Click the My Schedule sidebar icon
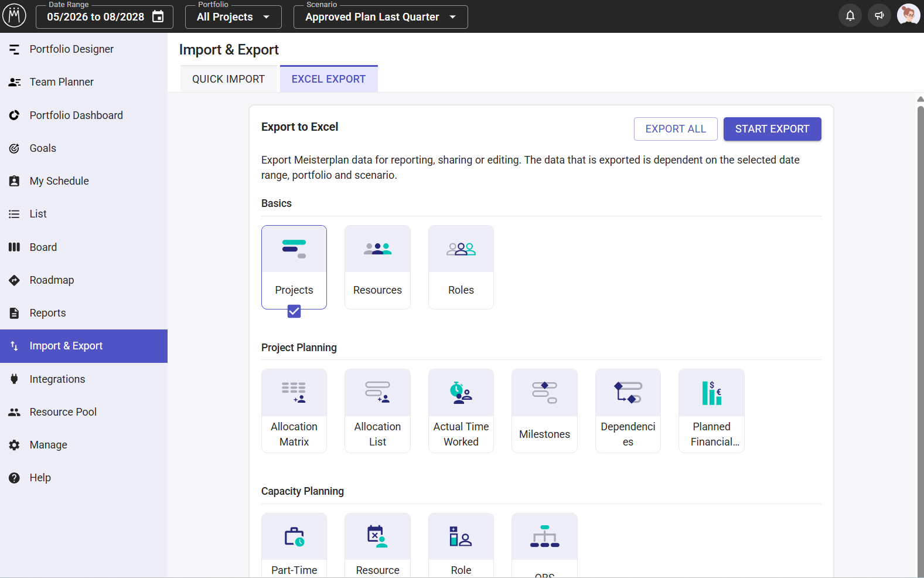Image resolution: width=924 pixels, height=578 pixels. 15,181
